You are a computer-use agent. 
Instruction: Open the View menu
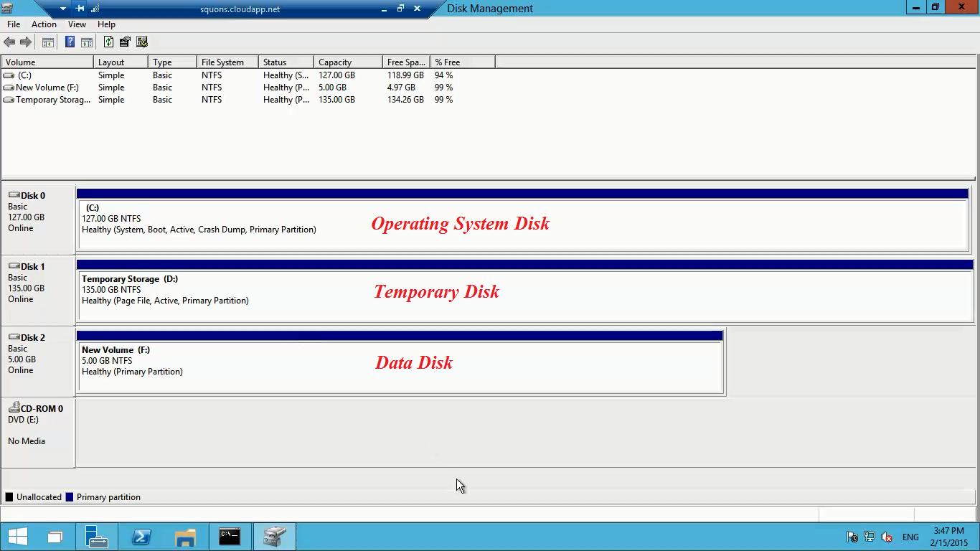(x=76, y=24)
